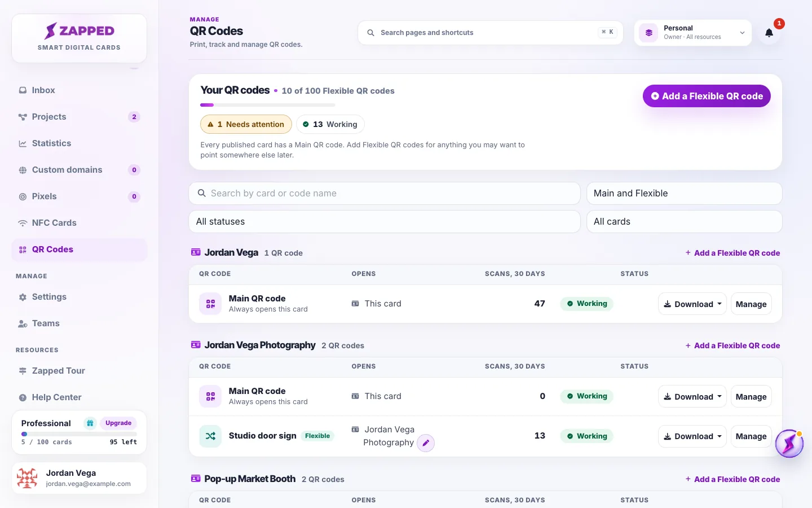
Task: Open the All statuses filter
Action: (x=385, y=221)
